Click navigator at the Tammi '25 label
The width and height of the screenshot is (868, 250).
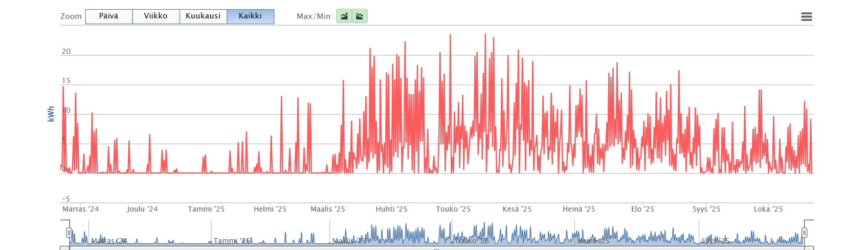pos(232,241)
